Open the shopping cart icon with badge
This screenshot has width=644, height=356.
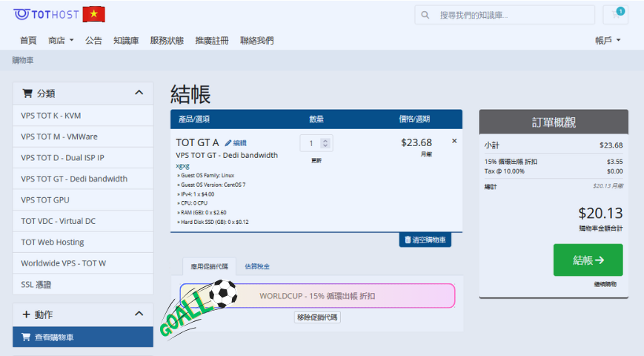616,15
